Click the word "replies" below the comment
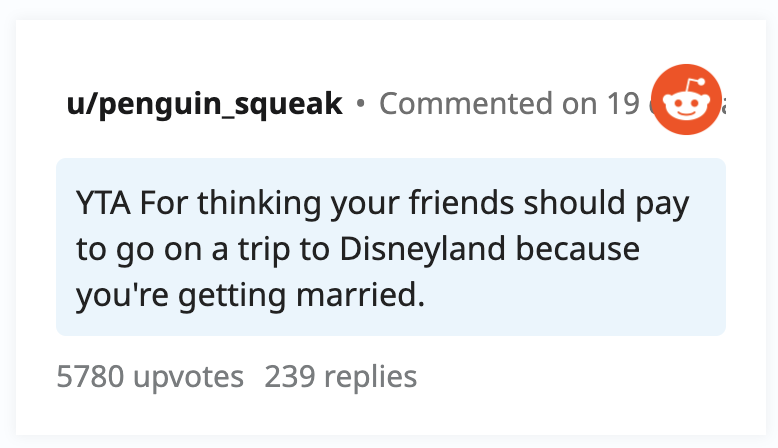 [370, 377]
